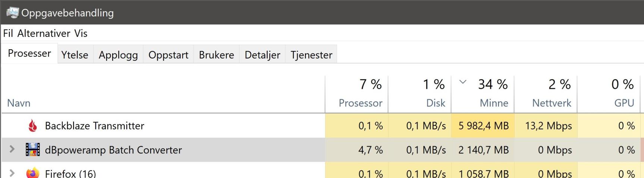Show the Detaljer tab
Viewport: 644px width, 178px height.
[262, 55]
